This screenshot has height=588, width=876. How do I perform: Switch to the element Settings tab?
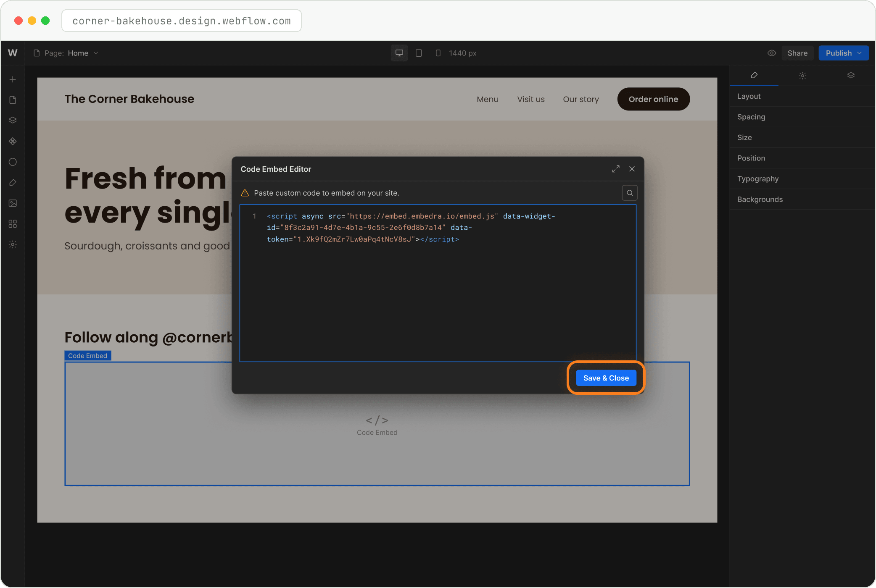[802, 76]
